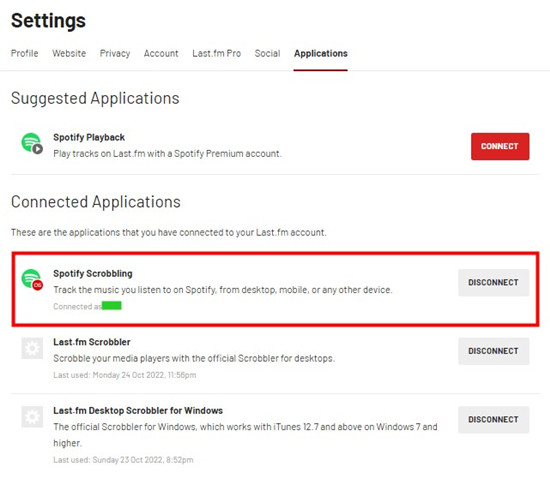The image size is (550, 478).
Task: Click the Spotify Scrobbling title
Action: tap(93, 274)
